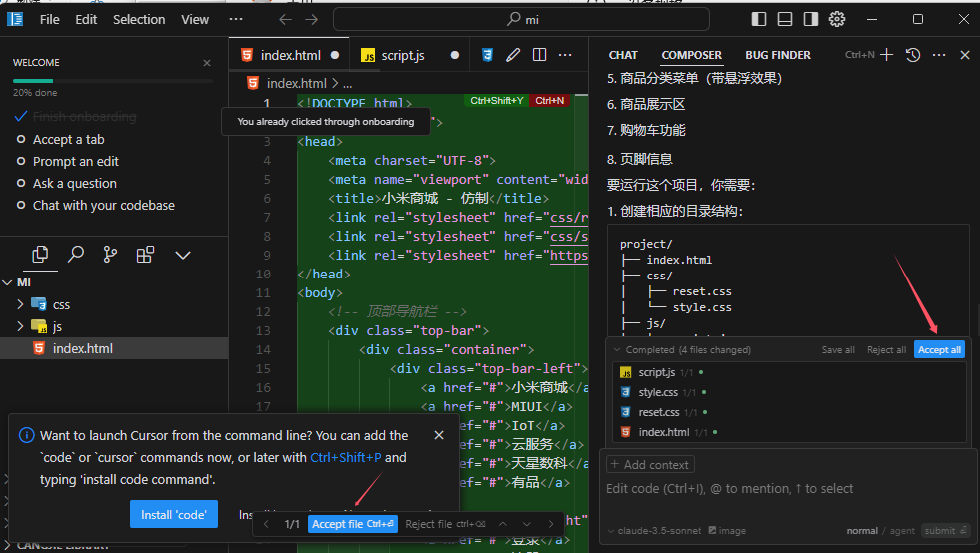This screenshot has height=553, width=980.
Task: Go forward with the navigation right arrow
Action: coord(312,19)
